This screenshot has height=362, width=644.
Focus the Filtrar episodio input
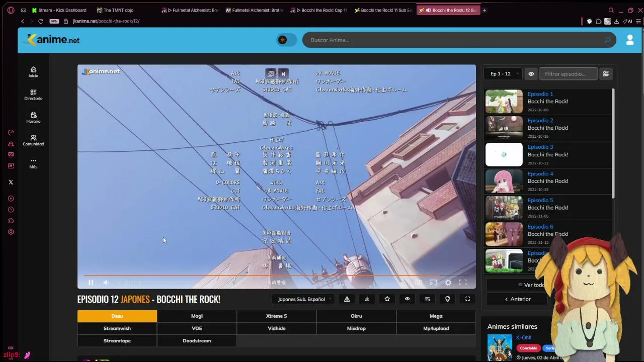pyautogui.click(x=568, y=74)
